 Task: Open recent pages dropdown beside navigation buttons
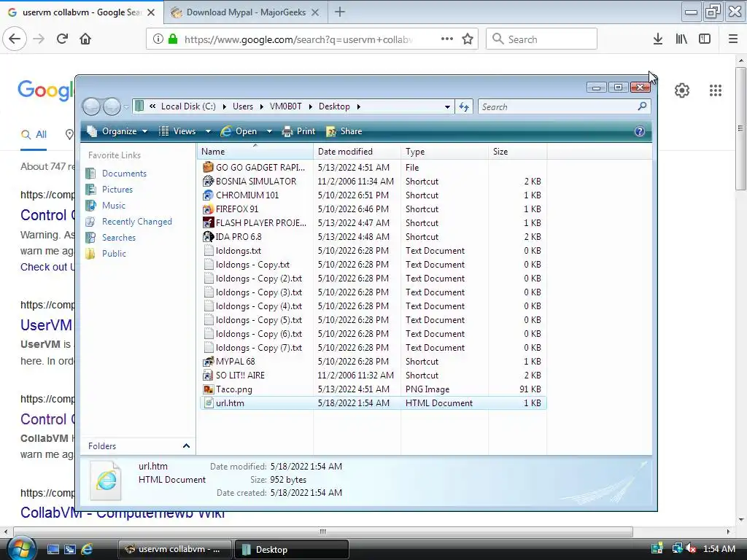125,107
